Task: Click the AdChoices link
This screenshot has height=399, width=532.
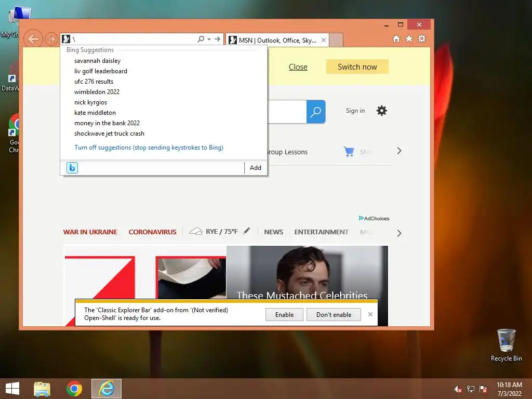Action: click(x=374, y=218)
